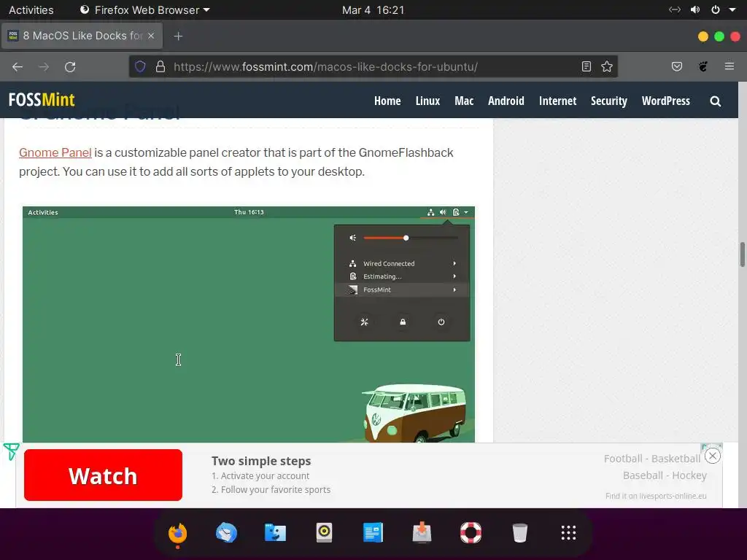Click the FOSSMint logo
This screenshot has width=747, height=560.
click(42, 100)
